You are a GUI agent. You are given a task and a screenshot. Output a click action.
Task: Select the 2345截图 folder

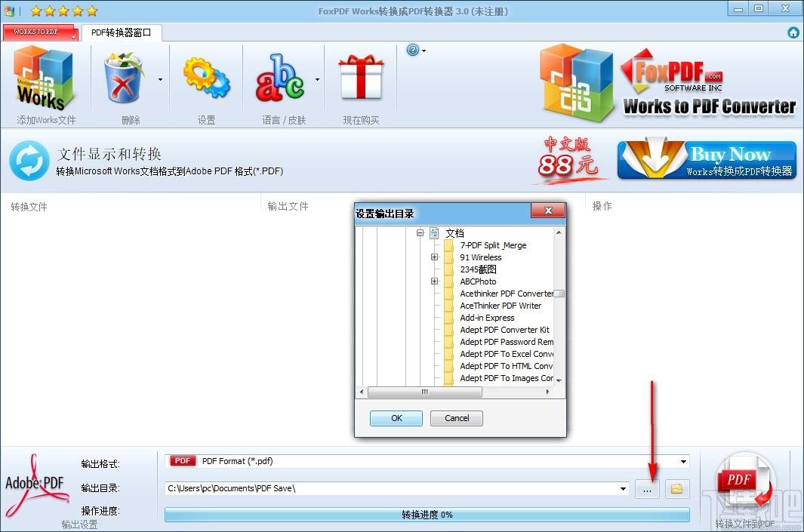click(x=478, y=269)
